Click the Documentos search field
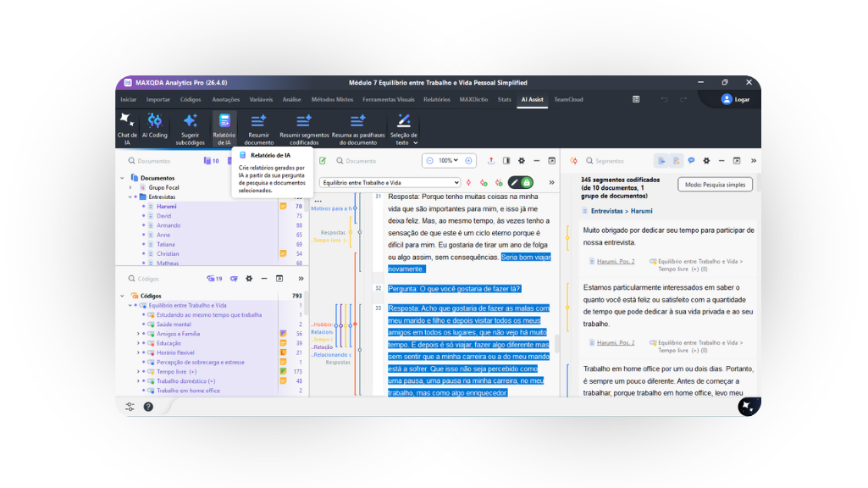 tap(163, 161)
